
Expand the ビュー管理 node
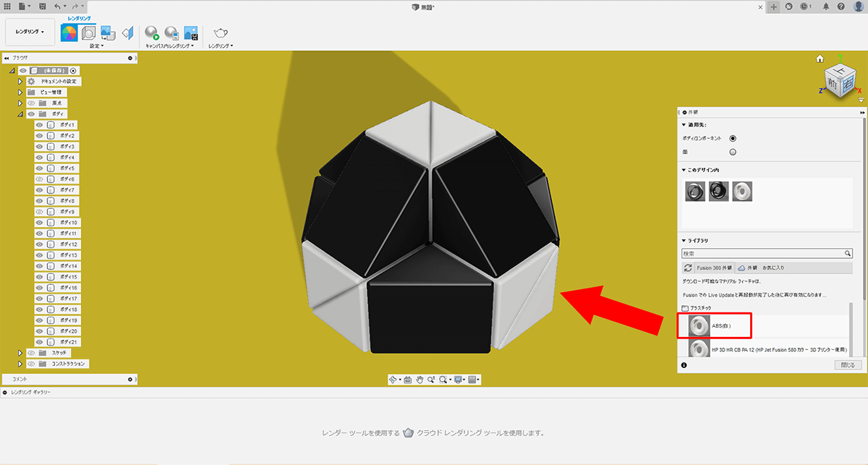click(21, 93)
